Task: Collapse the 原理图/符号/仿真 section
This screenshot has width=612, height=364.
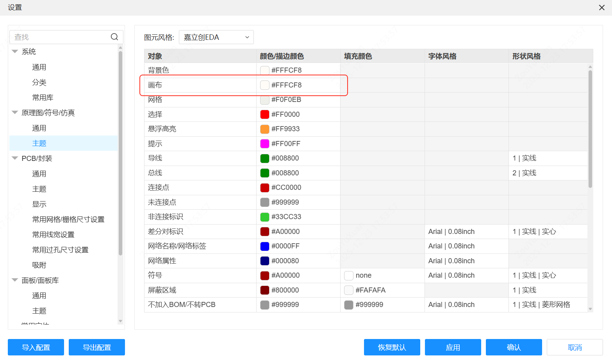Action: 15,112
